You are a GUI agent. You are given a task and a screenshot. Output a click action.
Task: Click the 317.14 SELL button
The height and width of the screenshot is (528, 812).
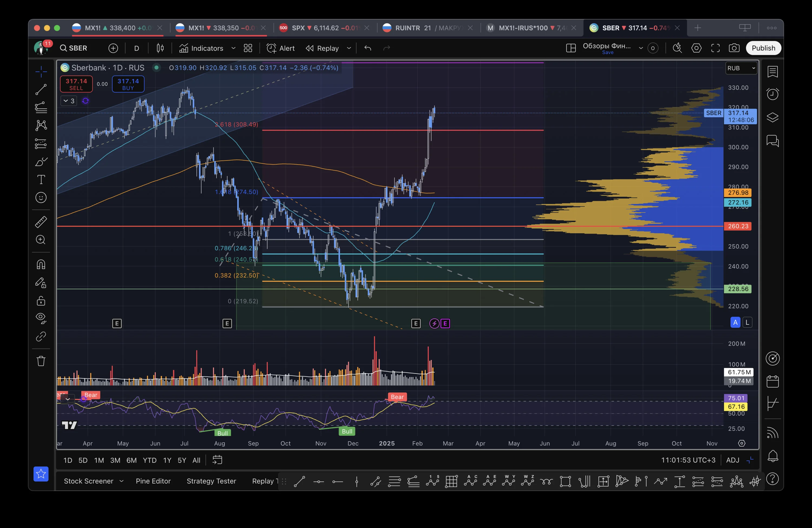[76, 84]
